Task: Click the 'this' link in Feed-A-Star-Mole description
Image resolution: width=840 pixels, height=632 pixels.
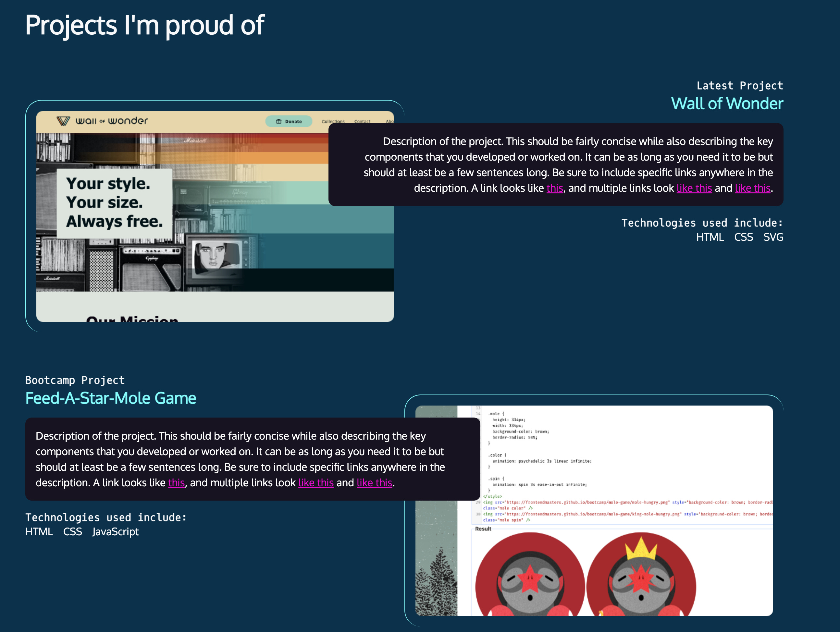Action: (176, 482)
